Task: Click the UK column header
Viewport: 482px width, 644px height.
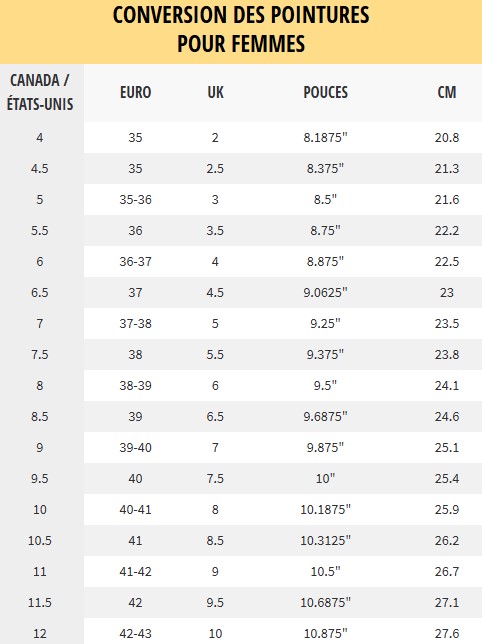Action: (x=216, y=92)
